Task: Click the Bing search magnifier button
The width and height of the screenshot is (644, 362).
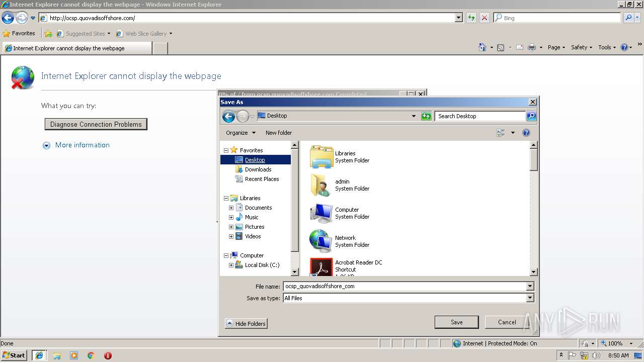Action: [628, 18]
